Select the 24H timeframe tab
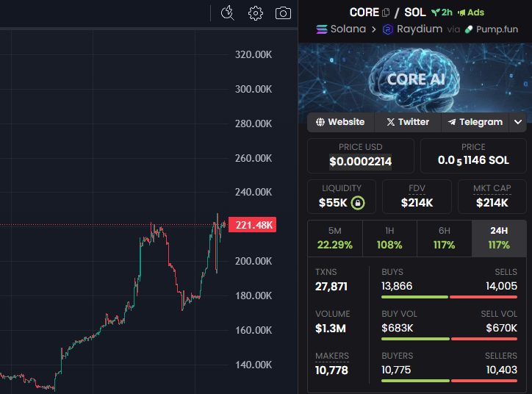Screen dimensions: 532x394 coord(499,238)
